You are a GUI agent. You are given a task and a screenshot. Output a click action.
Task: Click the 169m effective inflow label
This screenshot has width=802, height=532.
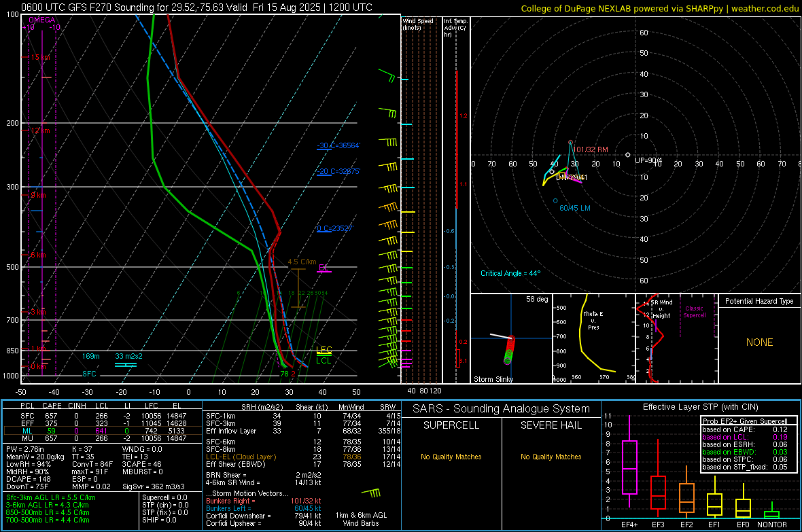(x=90, y=356)
